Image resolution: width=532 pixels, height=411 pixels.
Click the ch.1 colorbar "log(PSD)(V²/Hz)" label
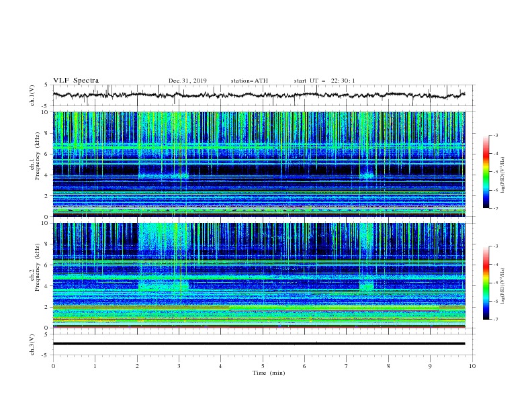click(503, 175)
